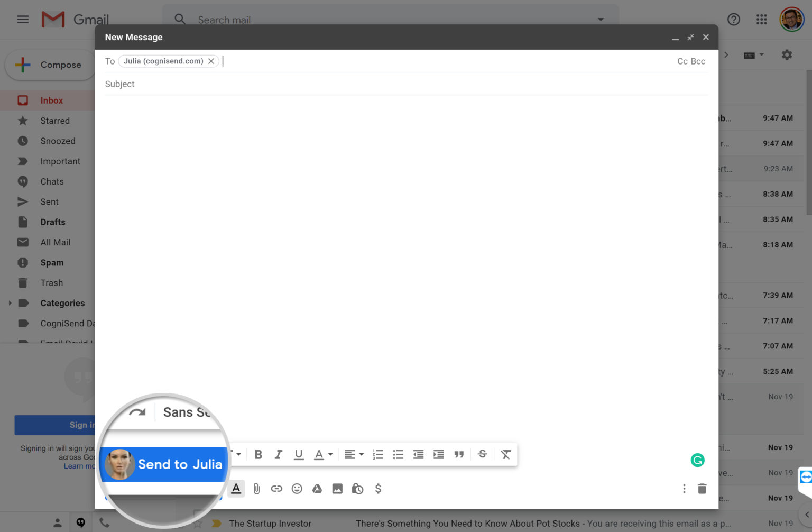Open the Grammarly widget
The height and width of the screenshot is (532, 812).
(698, 460)
